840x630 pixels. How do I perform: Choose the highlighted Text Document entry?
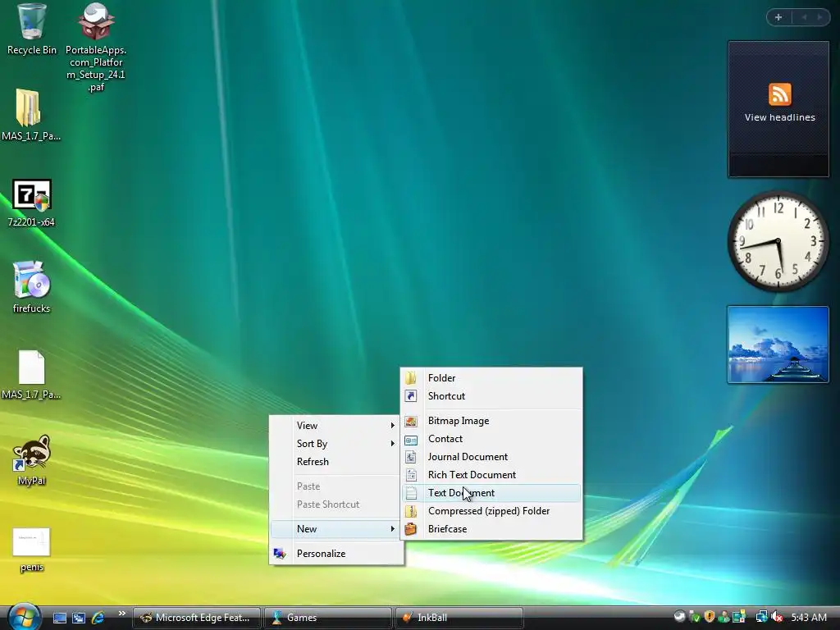point(491,493)
